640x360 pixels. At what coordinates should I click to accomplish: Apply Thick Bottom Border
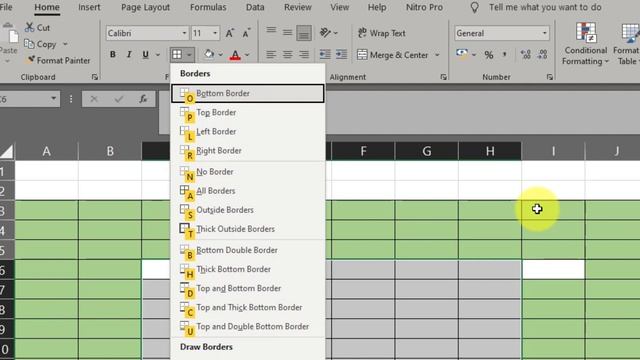point(248,269)
